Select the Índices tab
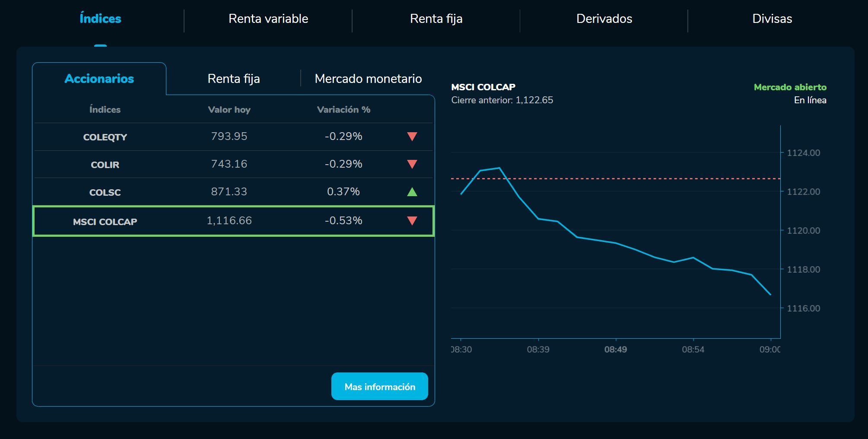Viewport: 868px width, 439px height. click(100, 19)
